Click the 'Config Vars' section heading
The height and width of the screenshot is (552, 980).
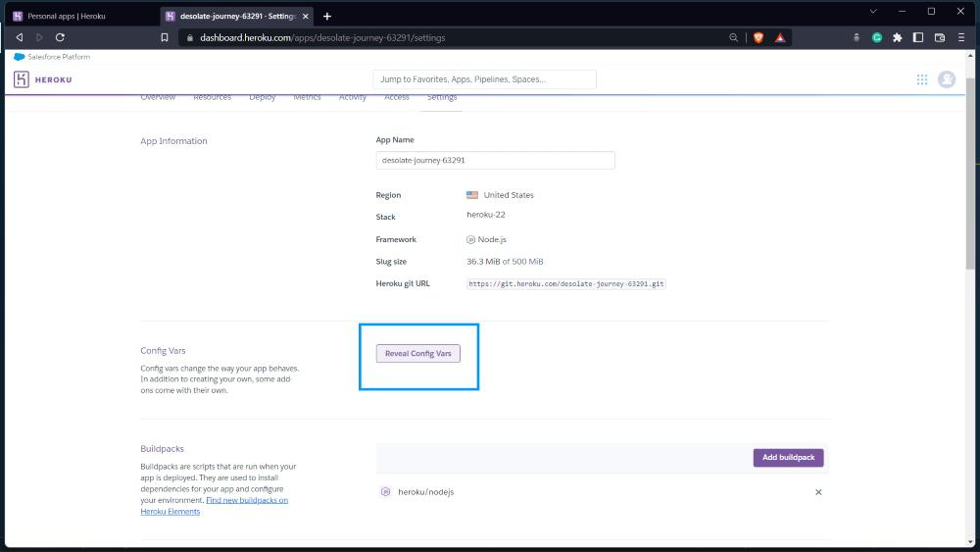(163, 351)
